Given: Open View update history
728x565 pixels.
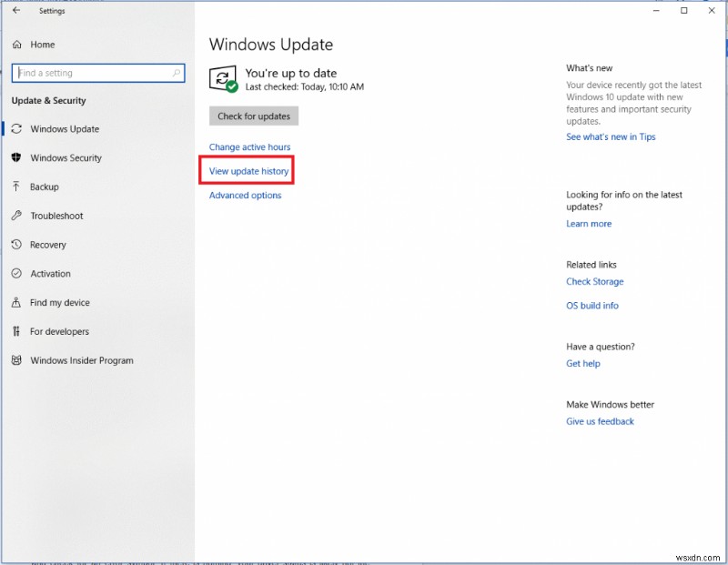Looking at the screenshot, I should pos(247,170).
